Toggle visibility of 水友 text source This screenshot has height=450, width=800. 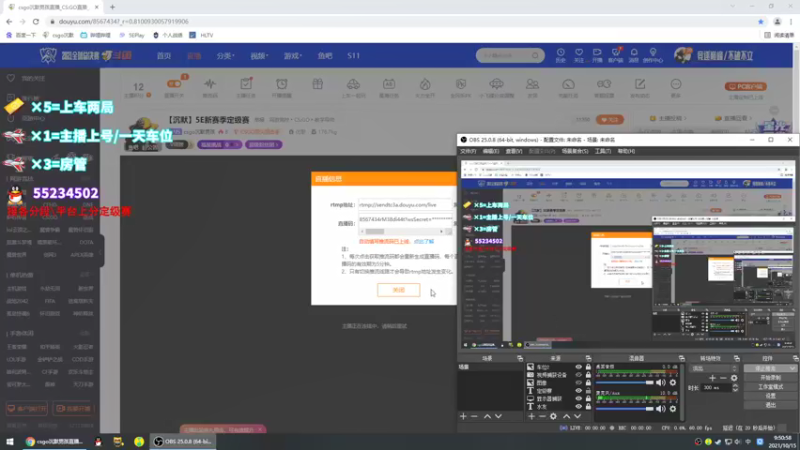(x=579, y=407)
